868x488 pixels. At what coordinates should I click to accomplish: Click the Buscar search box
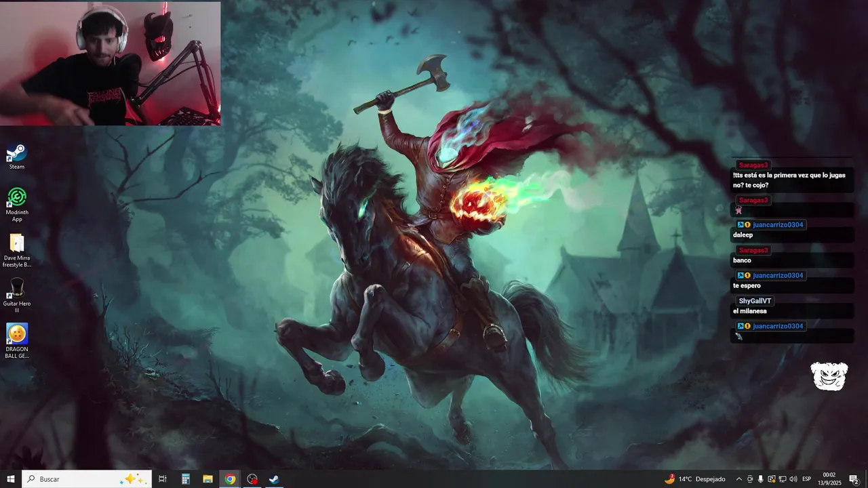click(87, 479)
